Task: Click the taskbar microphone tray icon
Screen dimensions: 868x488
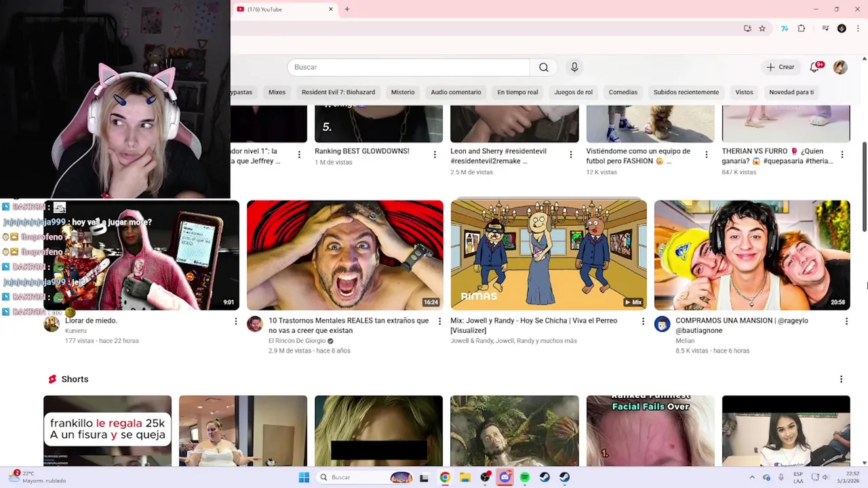Action: pos(781,477)
